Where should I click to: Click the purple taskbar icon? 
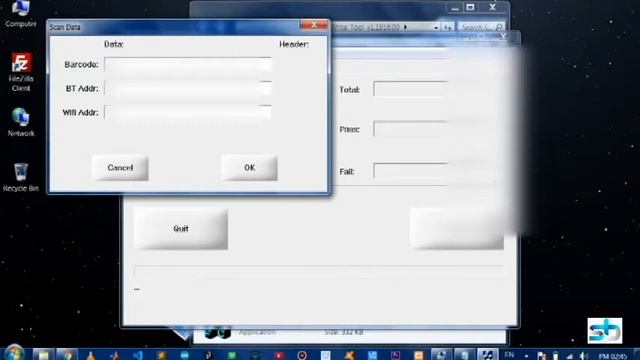tap(395, 355)
